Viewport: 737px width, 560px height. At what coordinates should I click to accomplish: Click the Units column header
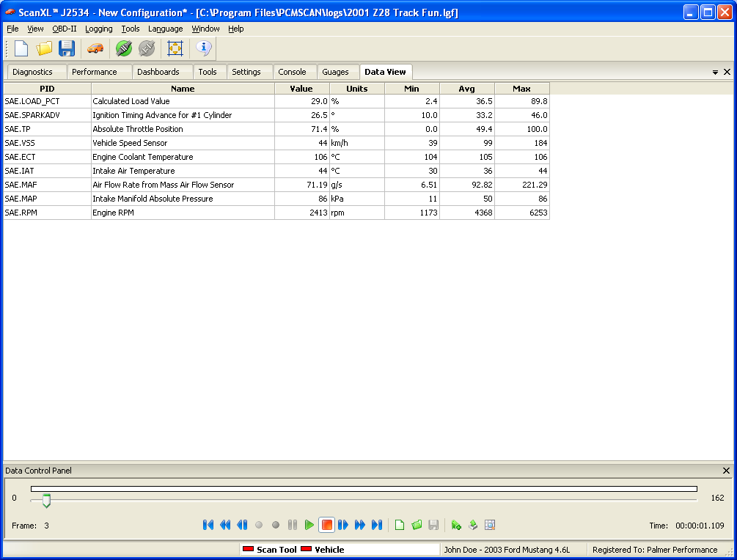(x=357, y=88)
